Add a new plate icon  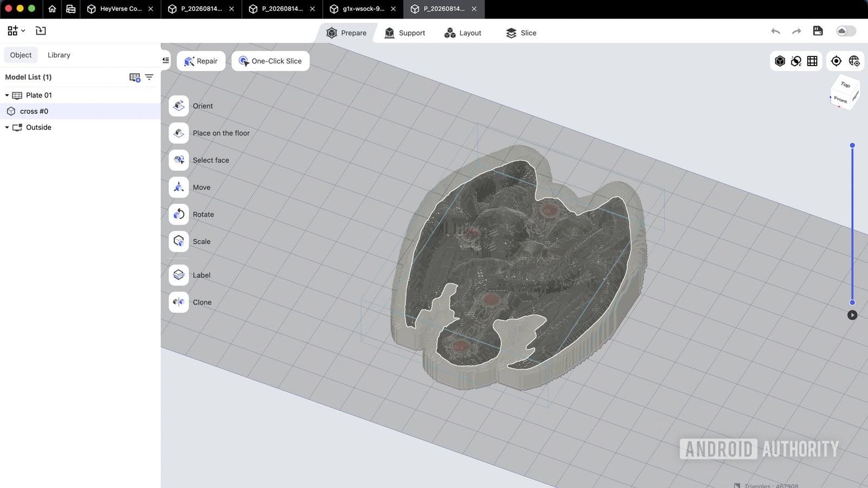pos(135,78)
